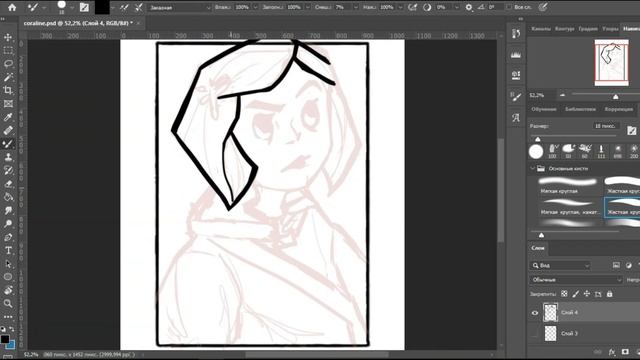
Task: Open the current brush load color dropdown
Action: (x=112, y=8)
